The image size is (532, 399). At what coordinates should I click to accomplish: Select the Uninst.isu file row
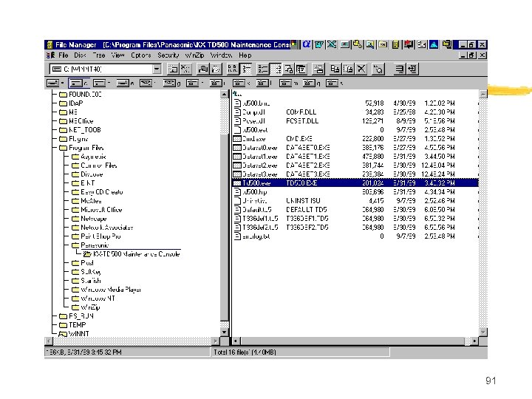tap(355, 201)
